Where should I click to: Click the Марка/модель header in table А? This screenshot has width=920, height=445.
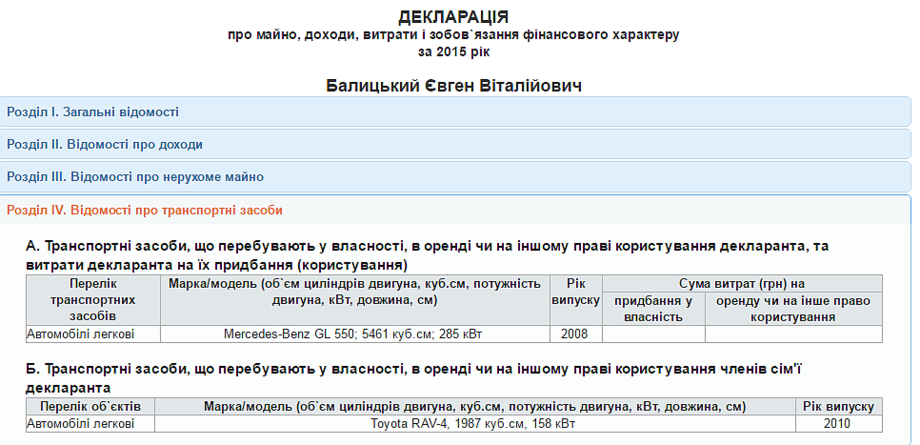[354, 300]
